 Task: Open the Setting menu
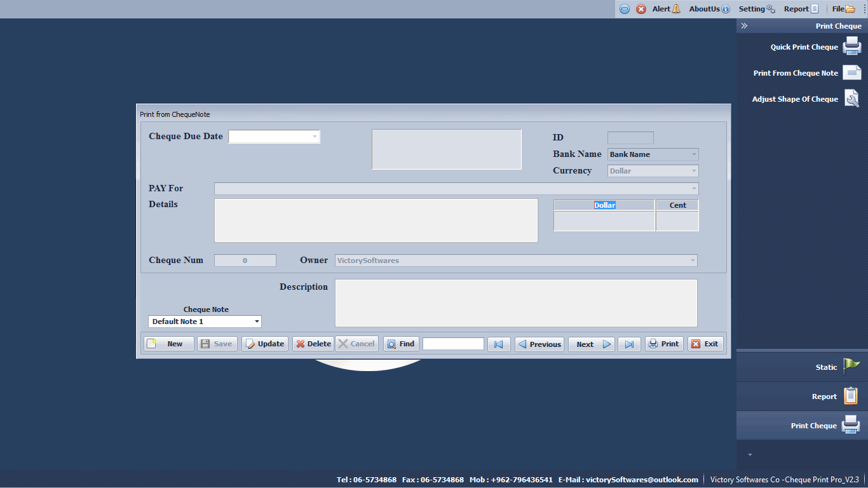(756, 9)
